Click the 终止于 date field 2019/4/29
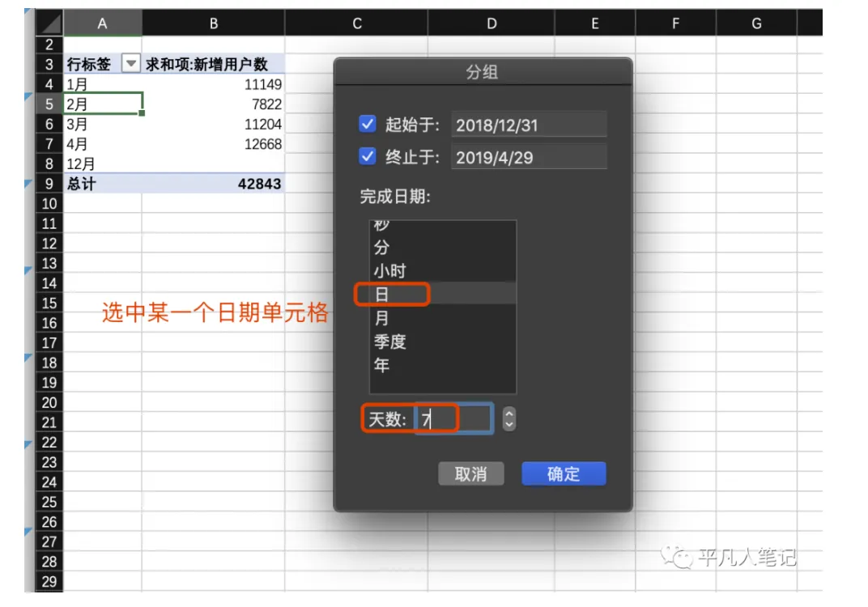The image size is (868, 607). (x=529, y=157)
